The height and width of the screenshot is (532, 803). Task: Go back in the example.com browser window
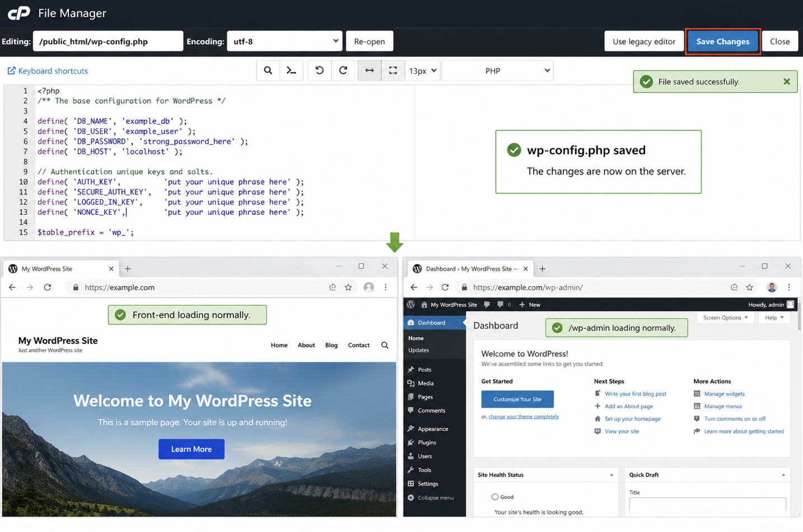click(12, 287)
